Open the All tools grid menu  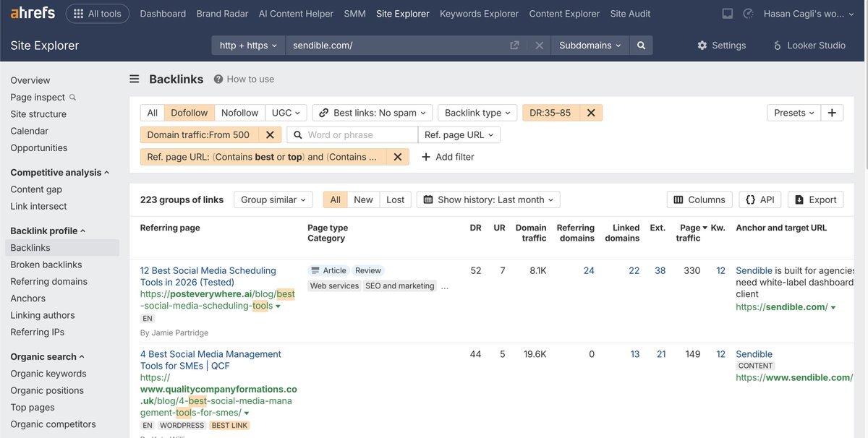tap(98, 14)
